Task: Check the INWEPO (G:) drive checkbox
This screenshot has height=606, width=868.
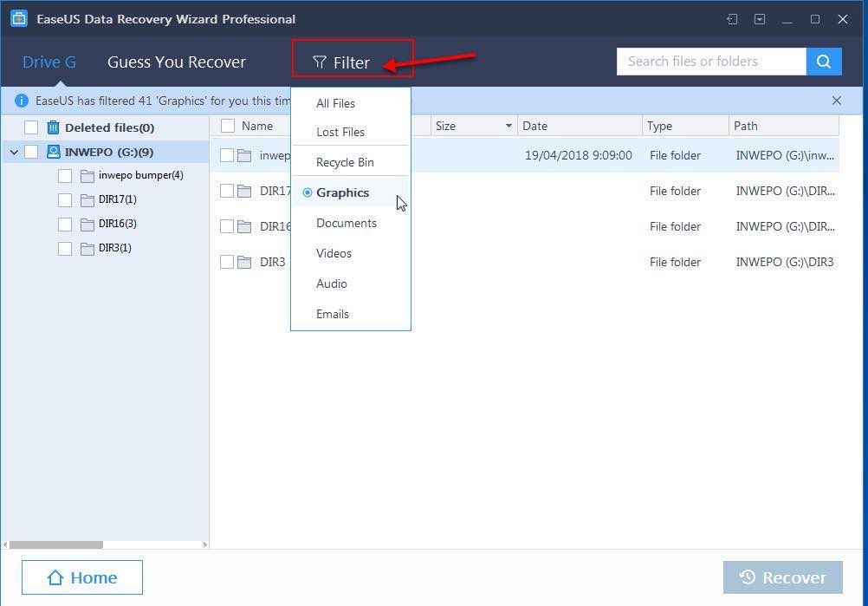Action: pyautogui.click(x=31, y=152)
